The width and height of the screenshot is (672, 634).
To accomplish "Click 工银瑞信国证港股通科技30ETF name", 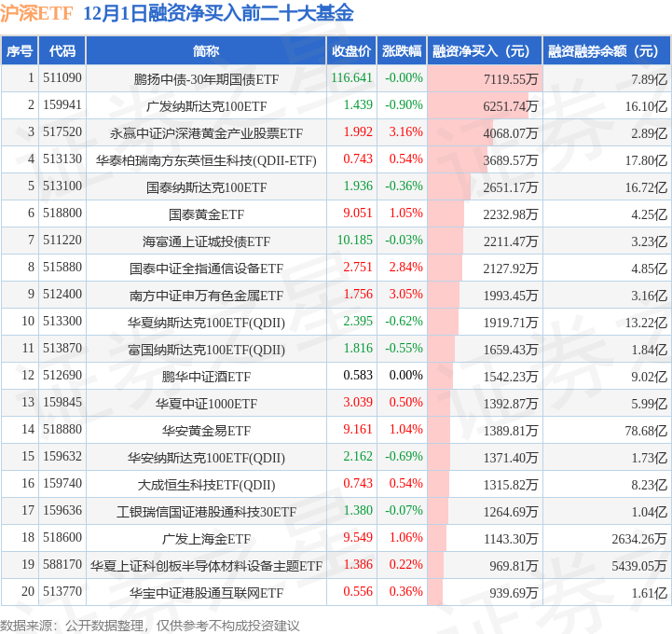I will (206, 512).
